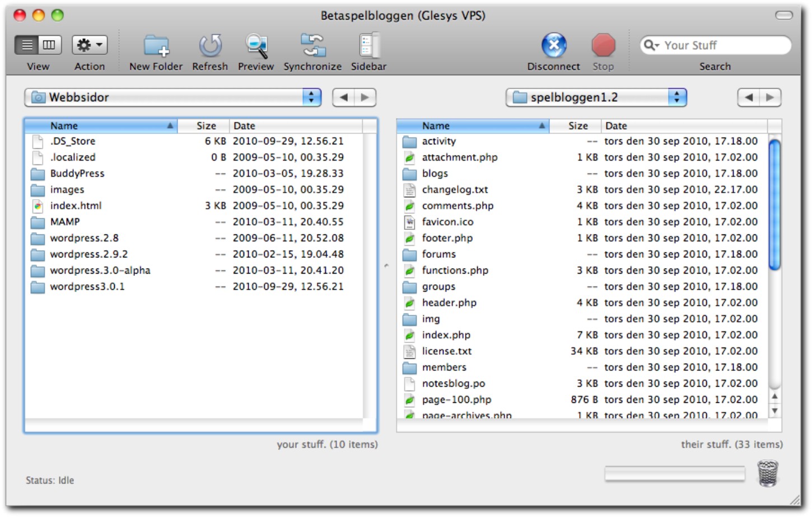Click the header.php file name
Screen dimensions: 812x517
pos(449,303)
